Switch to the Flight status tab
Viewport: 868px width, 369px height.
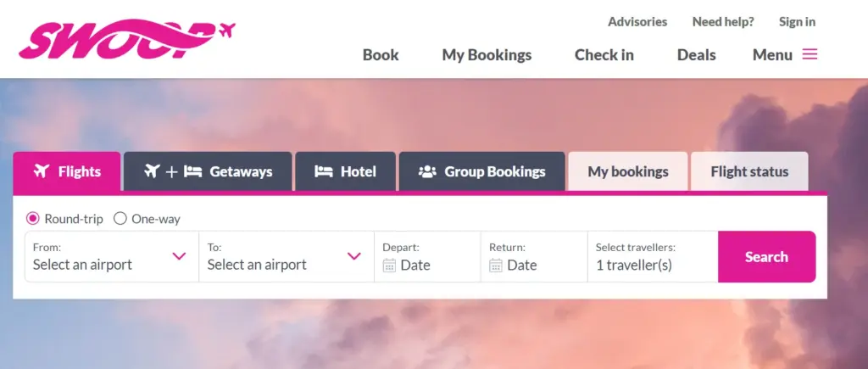749,171
